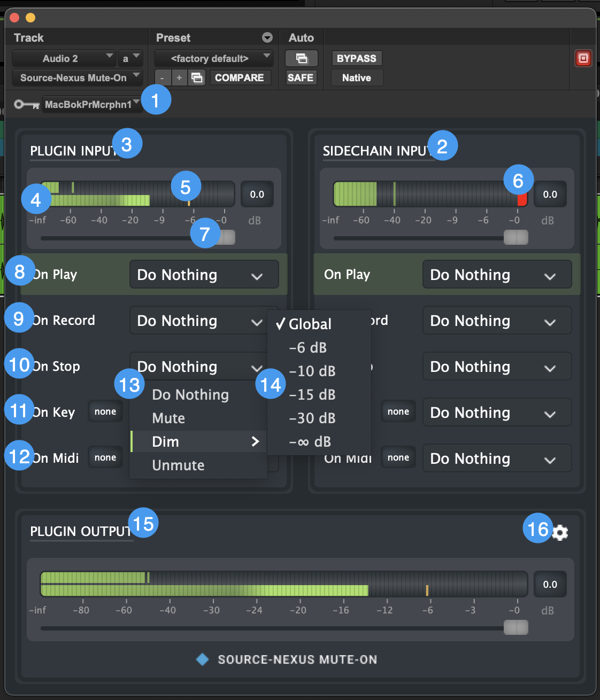Toggle automation SAFE button

[x=301, y=78]
